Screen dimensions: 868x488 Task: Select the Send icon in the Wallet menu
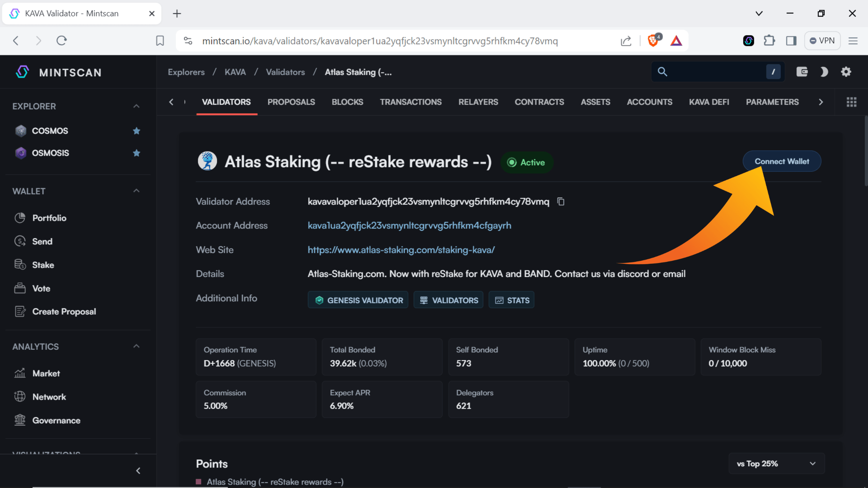click(20, 241)
